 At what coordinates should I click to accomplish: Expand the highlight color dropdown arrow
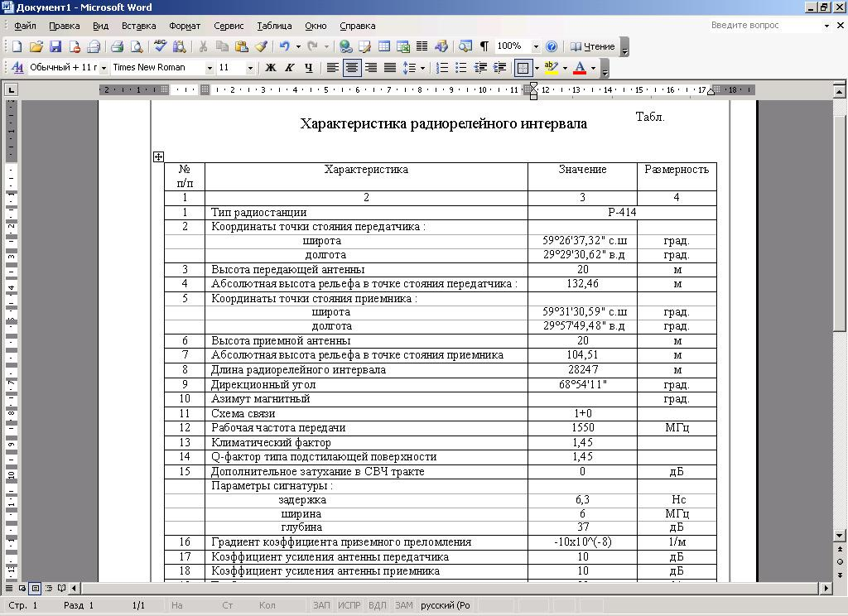click(565, 68)
